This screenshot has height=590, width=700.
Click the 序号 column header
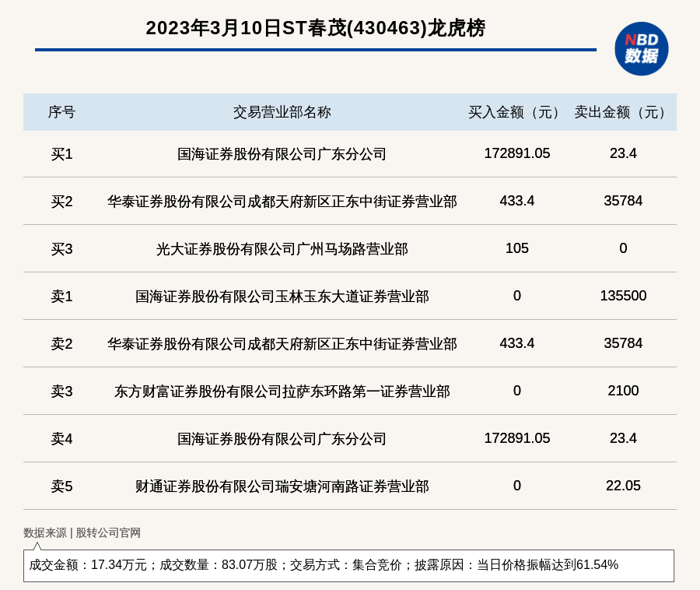coord(61,112)
